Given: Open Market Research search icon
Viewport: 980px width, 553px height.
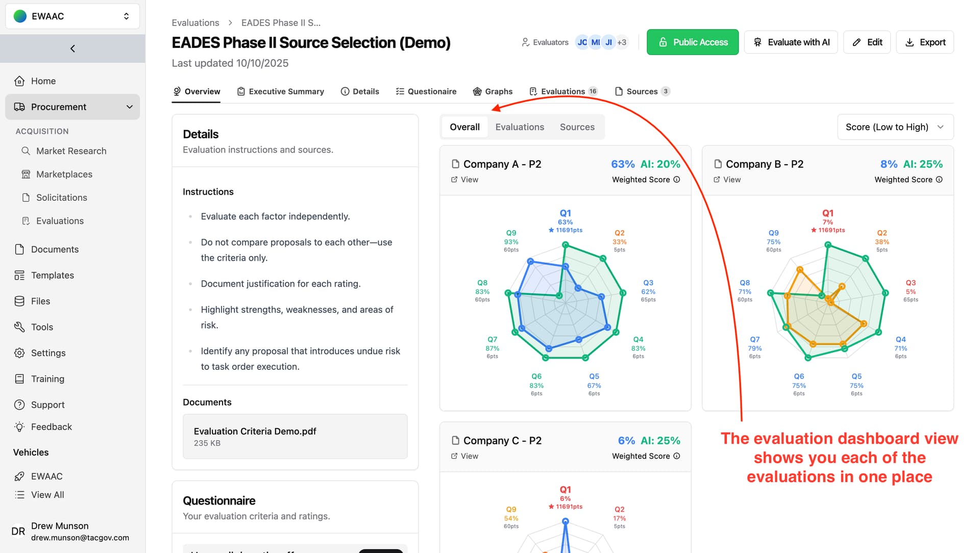Looking at the screenshot, I should click(x=26, y=151).
